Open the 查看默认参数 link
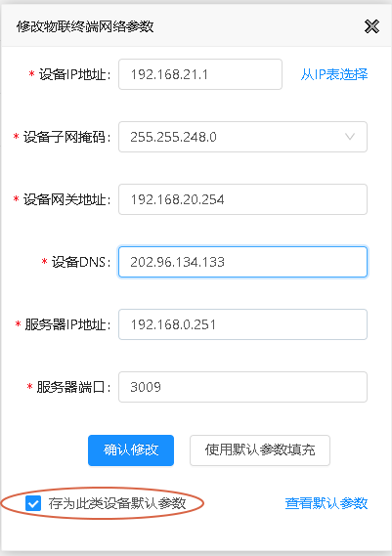Image resolution: width=392 pixels, height=556 pixels. coord(327,503)
